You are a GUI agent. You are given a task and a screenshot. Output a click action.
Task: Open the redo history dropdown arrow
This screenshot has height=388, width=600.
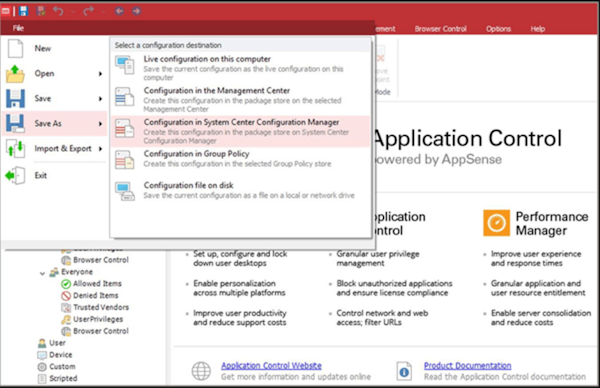click(103, 11)
